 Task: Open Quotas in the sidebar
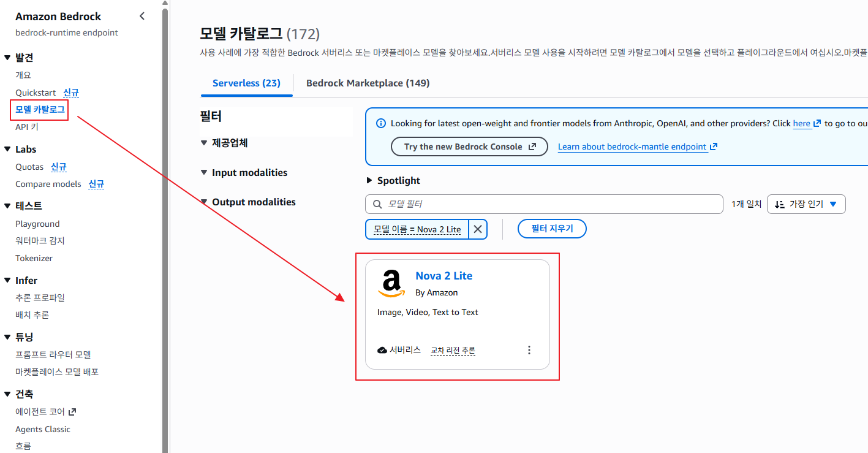click(29, 167)
